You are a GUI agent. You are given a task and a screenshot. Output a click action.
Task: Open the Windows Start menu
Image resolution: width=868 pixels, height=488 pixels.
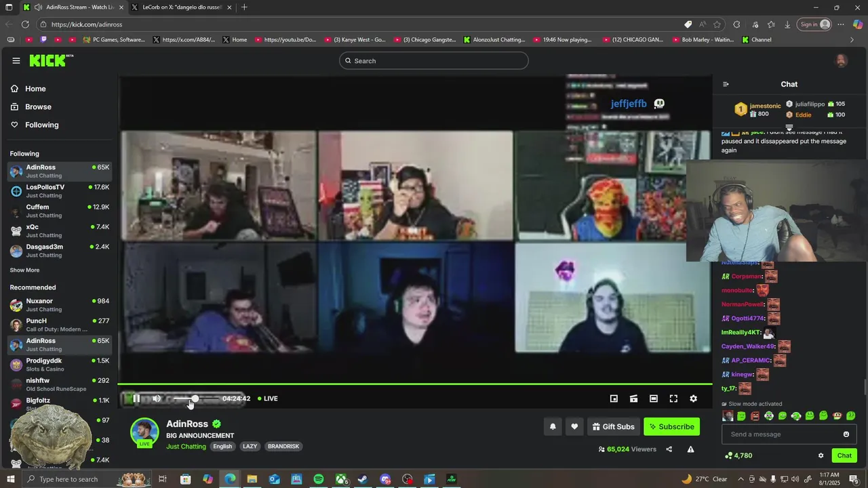click(x=9, y=479)
